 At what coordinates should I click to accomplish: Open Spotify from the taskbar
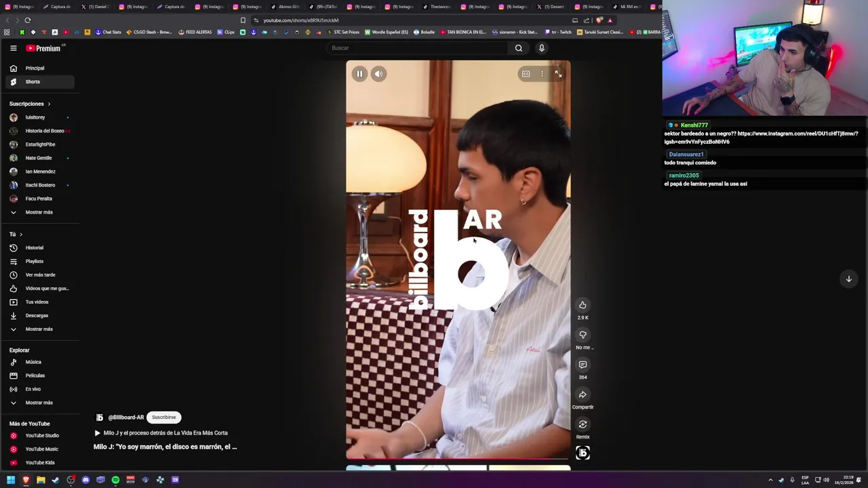[x=115, y=480]
